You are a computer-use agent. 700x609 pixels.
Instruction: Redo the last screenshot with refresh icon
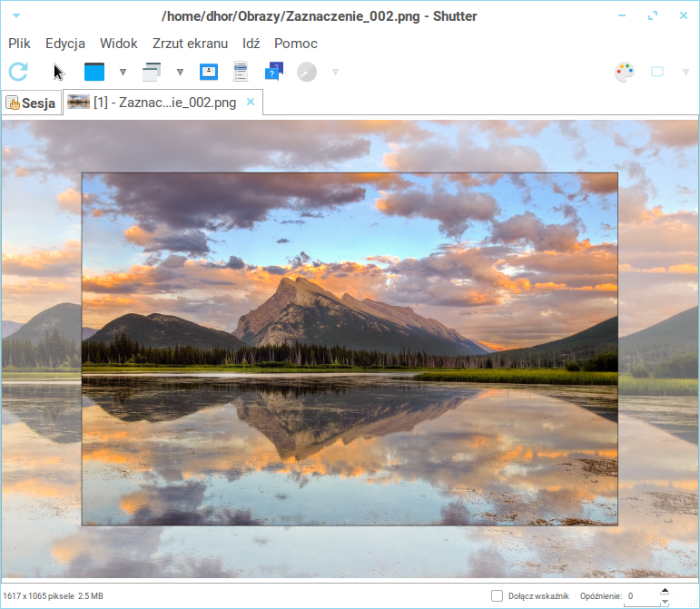click(18, 72)
